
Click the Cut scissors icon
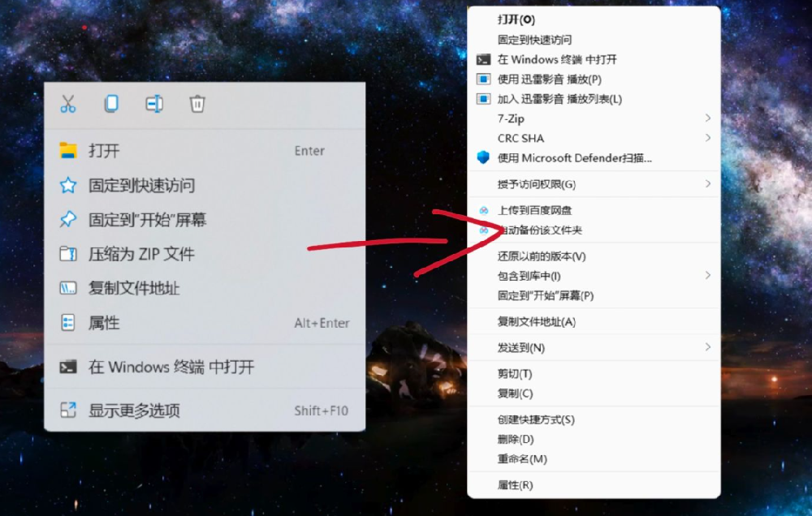coord(68,104)
